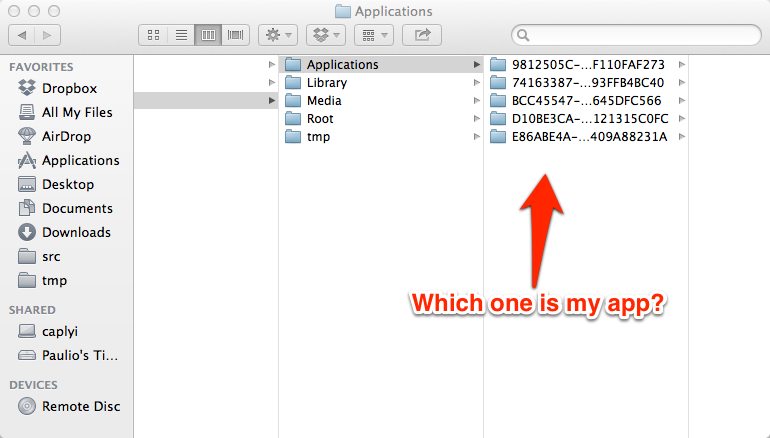The height and width of the screenshot is (438, 770).
Task: Select the Root folder
Action: (381, 119)
